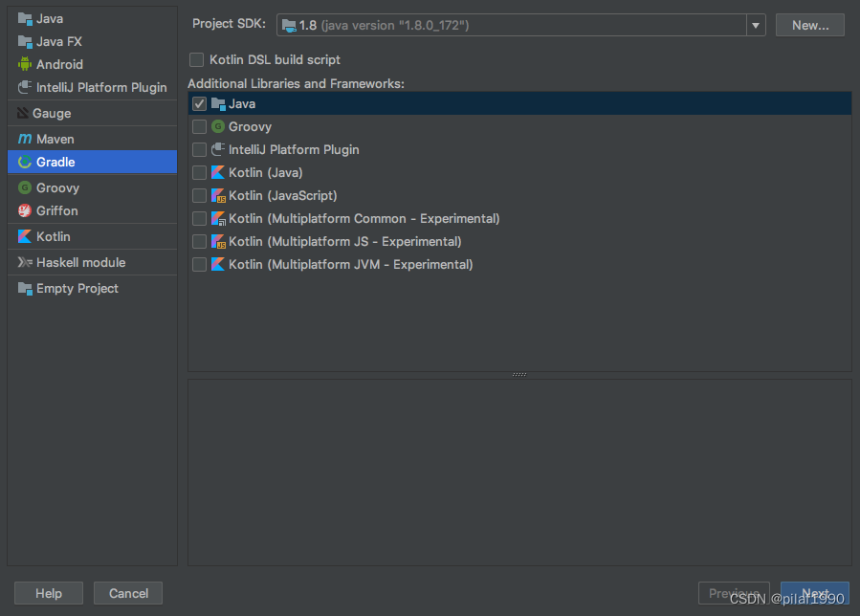Click the Kotlin icon in sidebar

25,236
